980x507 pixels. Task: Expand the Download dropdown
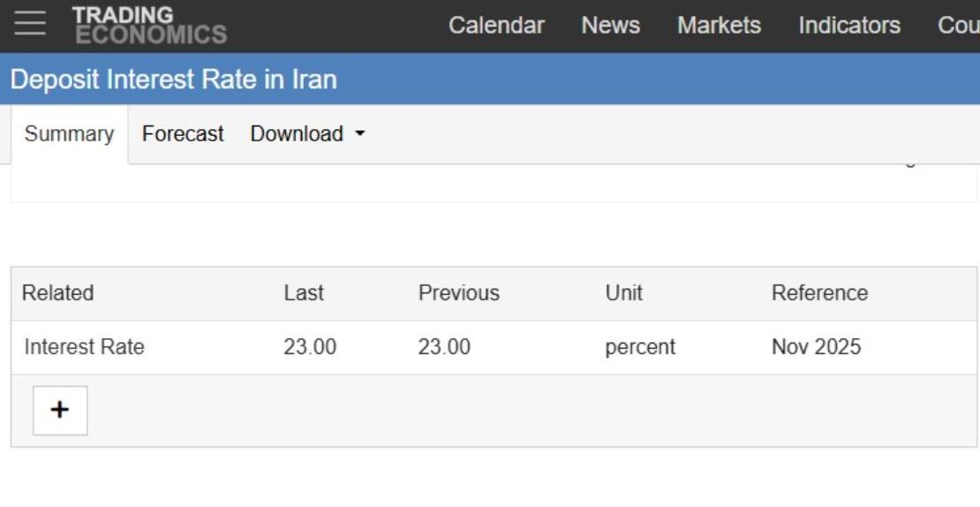(306, 134)
